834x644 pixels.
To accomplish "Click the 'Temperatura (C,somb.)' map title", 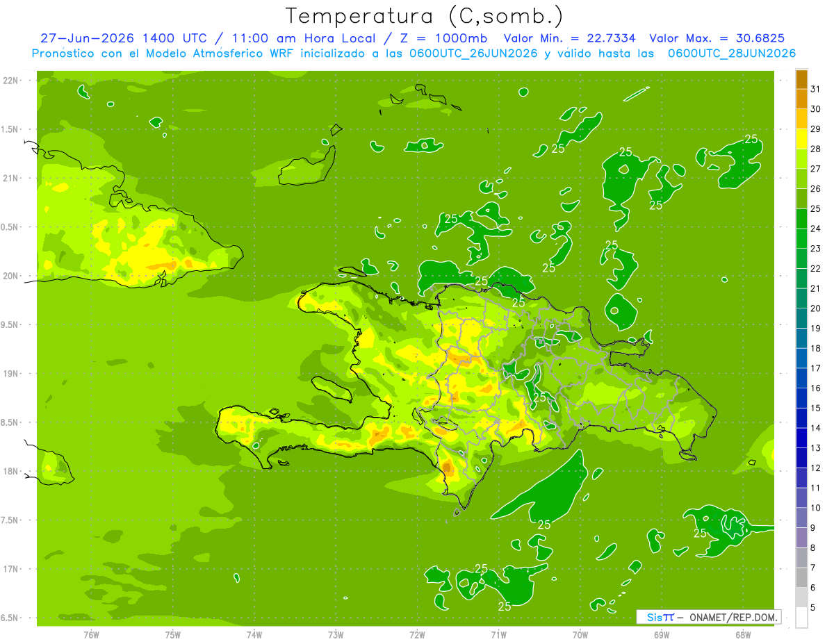I will [x=425, y=16].
